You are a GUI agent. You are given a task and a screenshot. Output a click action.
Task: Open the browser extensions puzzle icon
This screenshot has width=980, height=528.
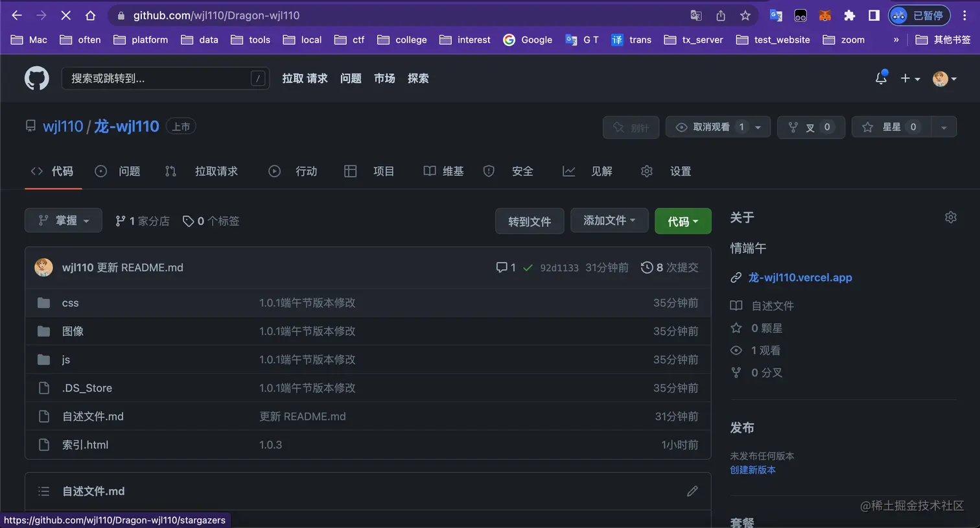pos(850,16)
